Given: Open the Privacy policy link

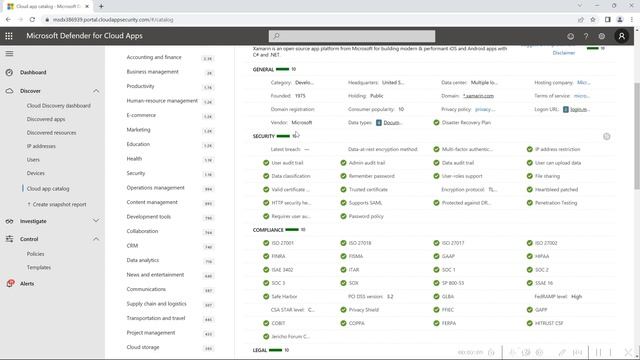Looking at the screenshot, I should tap(485, 109).
